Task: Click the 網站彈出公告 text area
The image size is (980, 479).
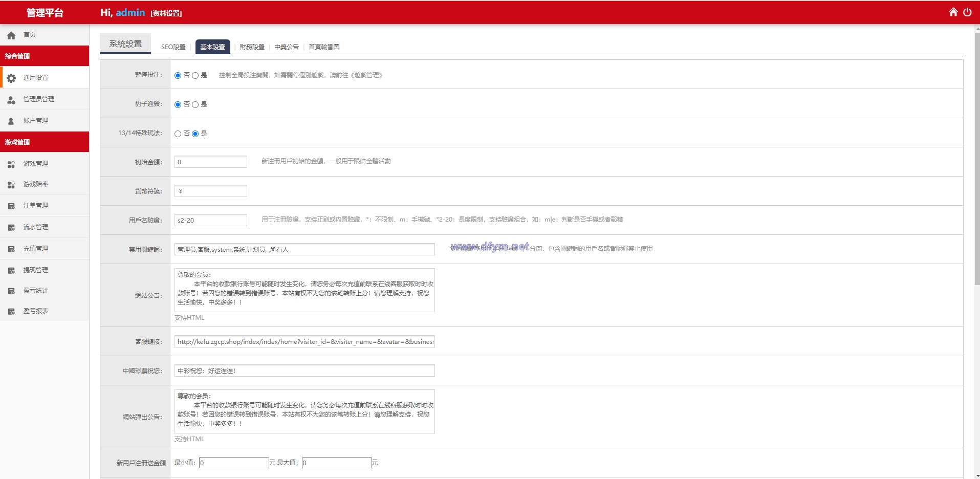Action: (x=304, y=411)
